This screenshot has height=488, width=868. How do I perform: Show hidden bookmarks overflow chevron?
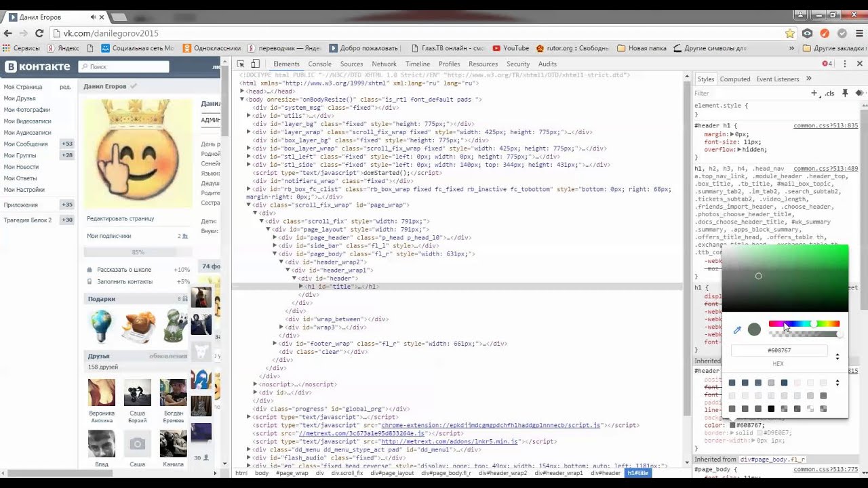point(791,48)
